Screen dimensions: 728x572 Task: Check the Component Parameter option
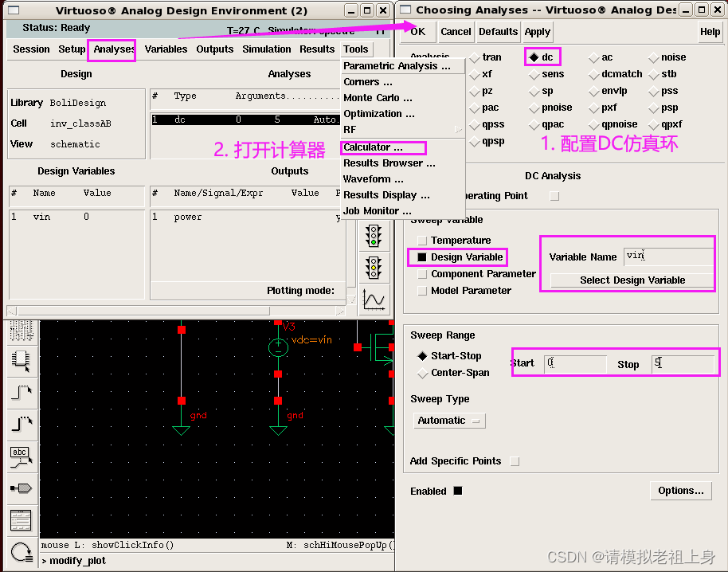422,273
